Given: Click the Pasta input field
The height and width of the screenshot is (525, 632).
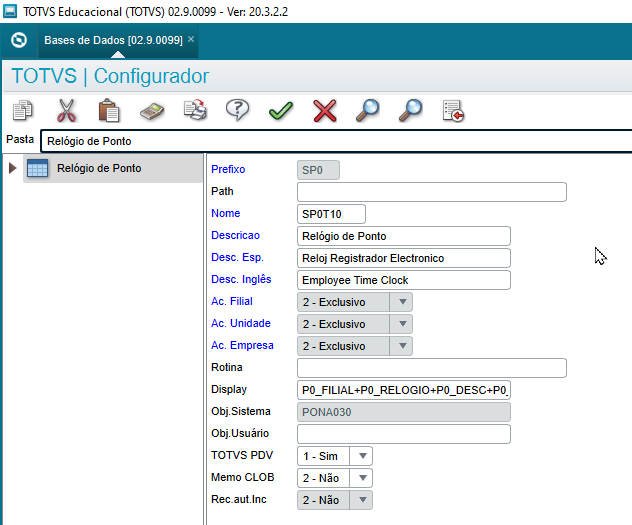Looking at the screenshot, I should [x=336, y=141].
